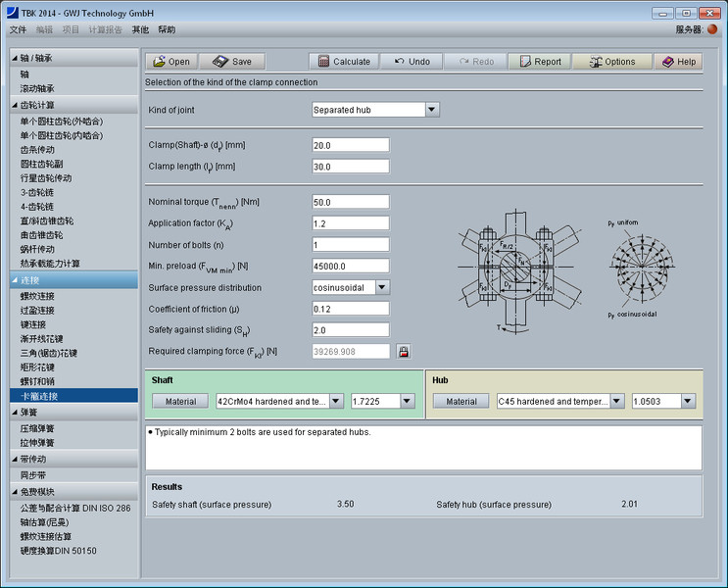Open the Kind of joint dropdown

pos(432,110)
